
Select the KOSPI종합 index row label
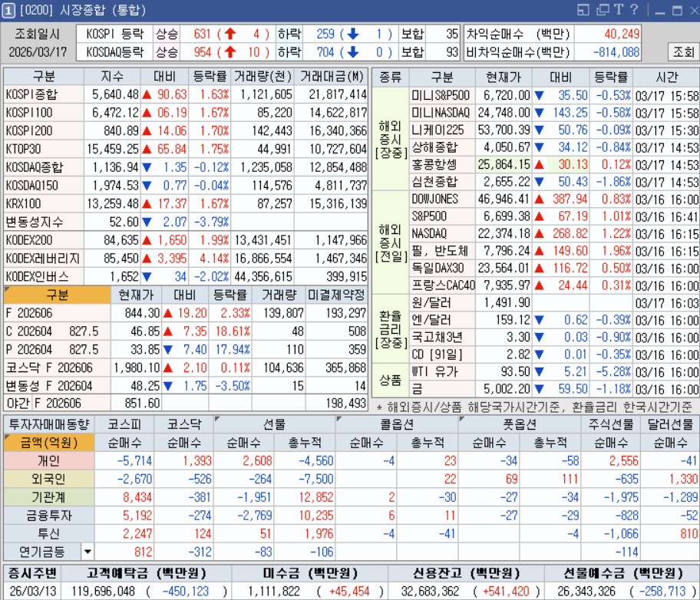tap(44, 94)
